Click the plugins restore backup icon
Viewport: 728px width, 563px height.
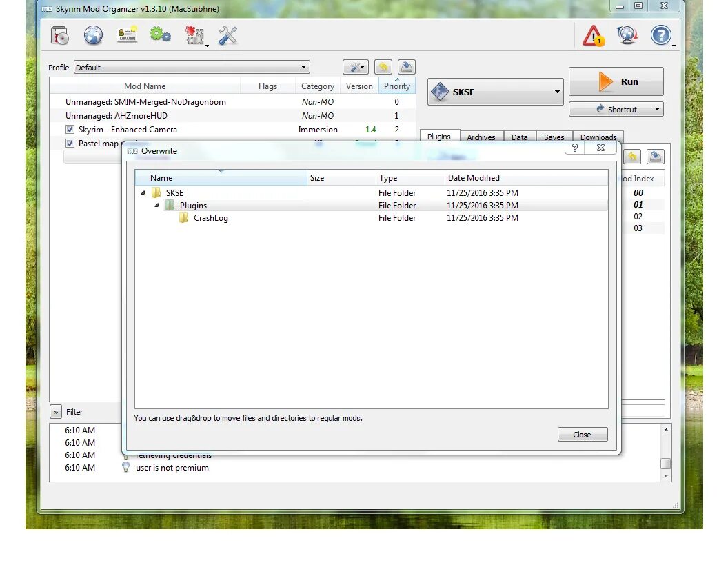(x=632, y=157)
